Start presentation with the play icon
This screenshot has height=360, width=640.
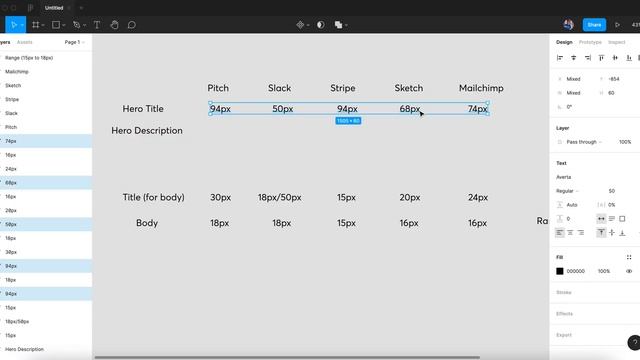coord(617,25)
